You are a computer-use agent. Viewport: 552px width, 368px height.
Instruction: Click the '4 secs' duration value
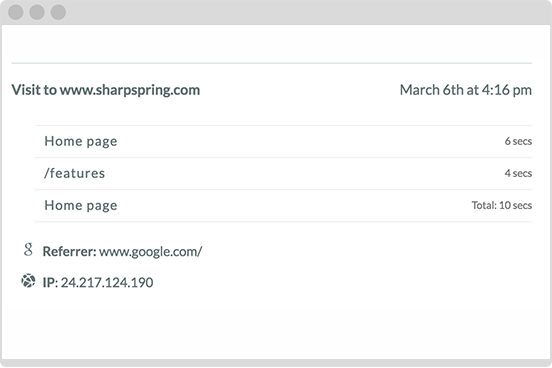(x=518, y=173)
